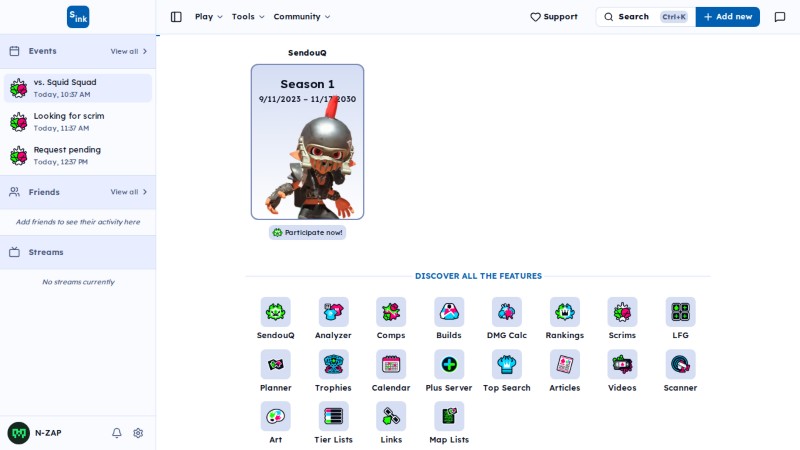This screenshot has height=450, width=800.
Task: Open the Request pending event
Action: [78, 156]
